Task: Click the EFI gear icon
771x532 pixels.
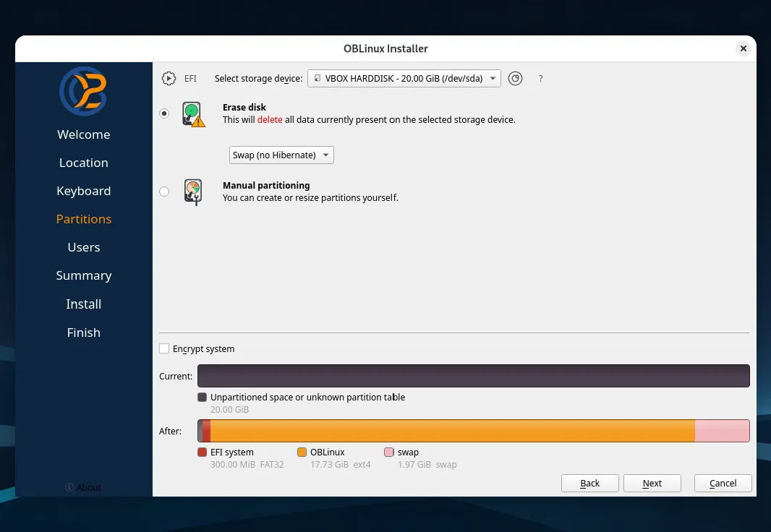Action: coord(169,79)
